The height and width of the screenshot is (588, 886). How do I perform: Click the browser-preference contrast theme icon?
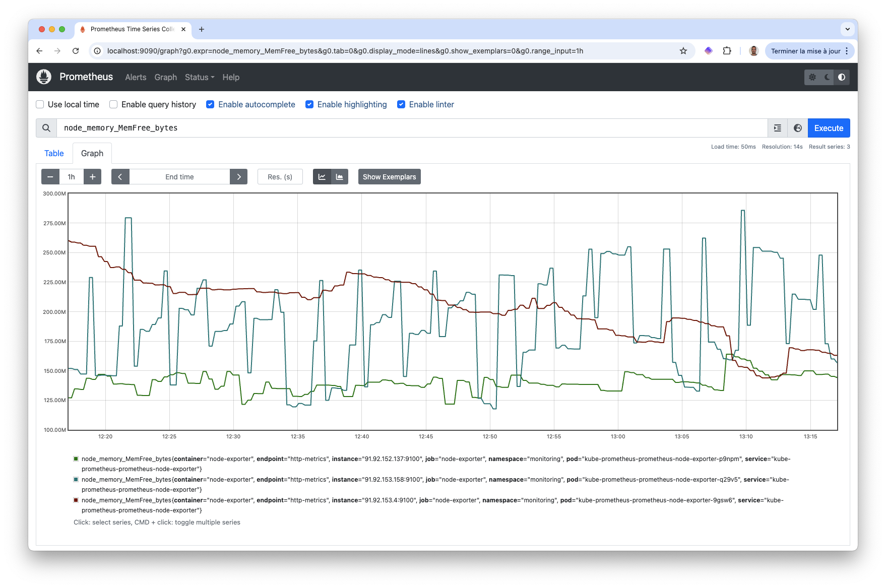pos(842,77)
